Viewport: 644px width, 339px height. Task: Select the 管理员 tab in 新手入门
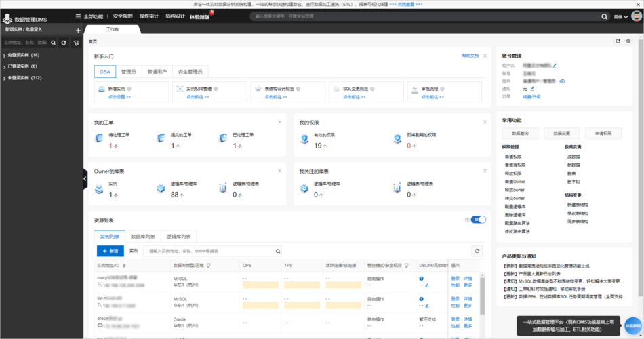click(129, 71)
